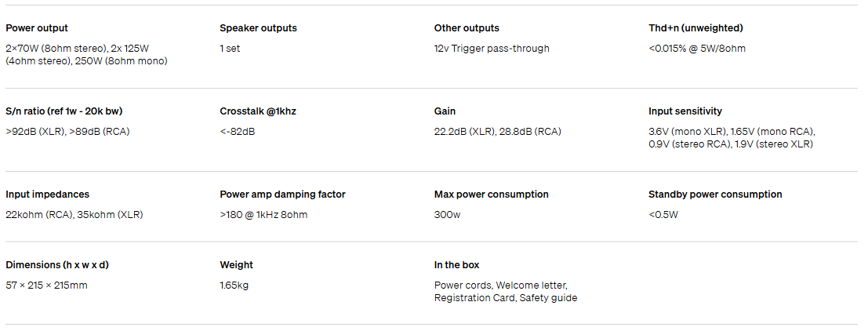Screen dimensions: 868x331
Task: Click the Gain value 22.2dB (XLR)
Action: [464, 132]
